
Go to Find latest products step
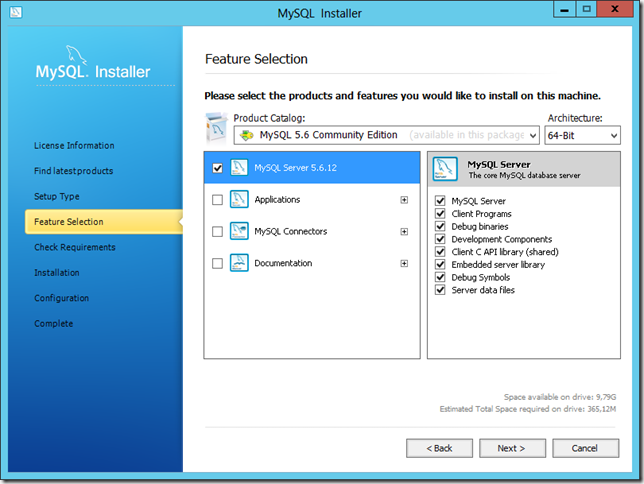(x=74, y=171)
